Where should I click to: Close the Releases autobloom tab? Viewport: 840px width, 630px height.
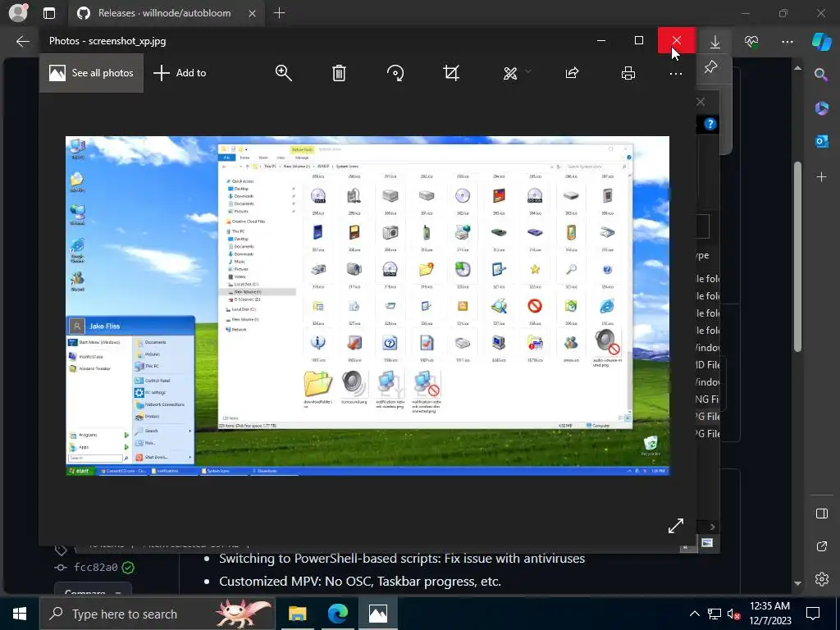[252, 13]
